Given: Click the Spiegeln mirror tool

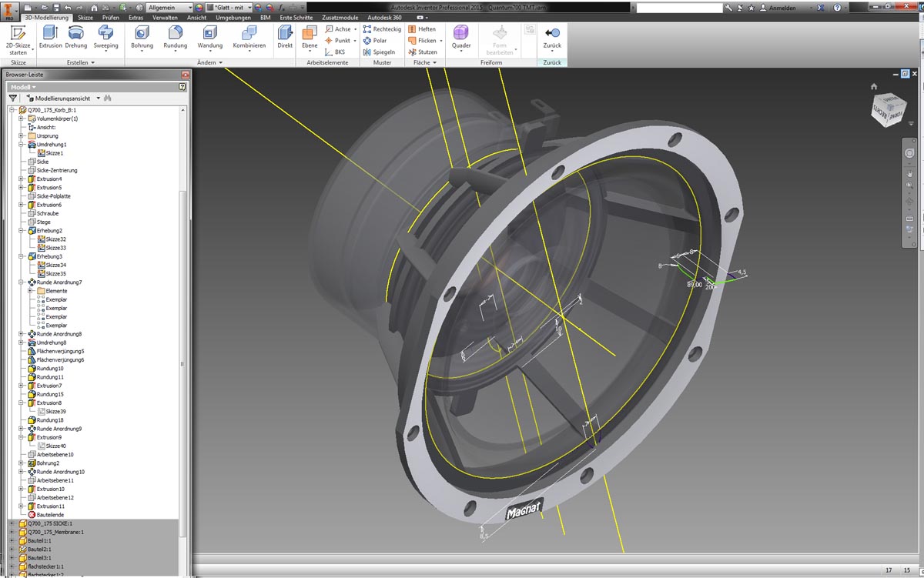Looking at the screenshot, I should [378, 52].
